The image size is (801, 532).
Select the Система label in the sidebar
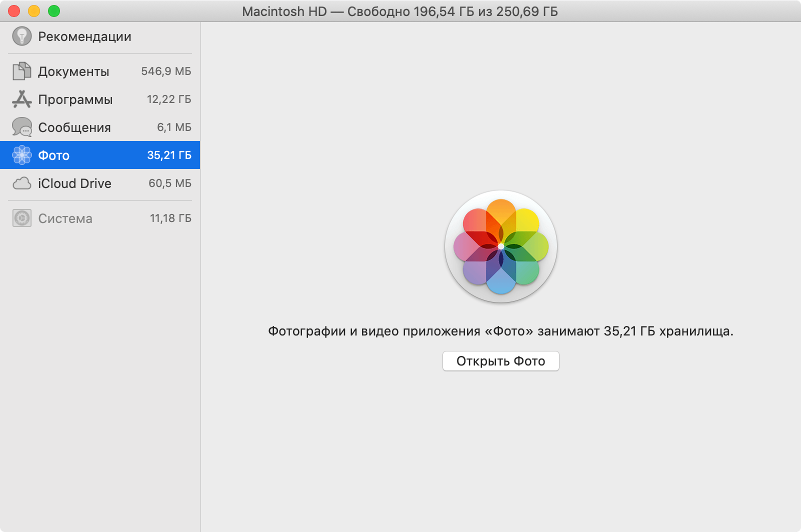[65, 218]
